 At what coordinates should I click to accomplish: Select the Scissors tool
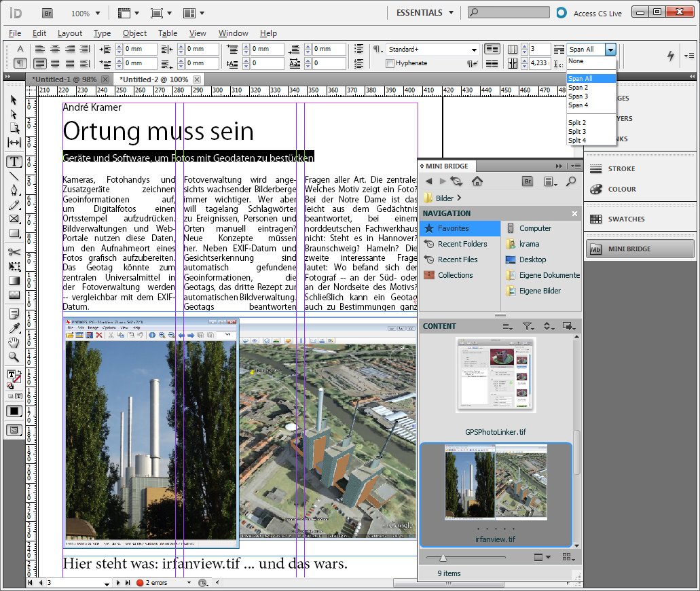(x=14, y=251)
